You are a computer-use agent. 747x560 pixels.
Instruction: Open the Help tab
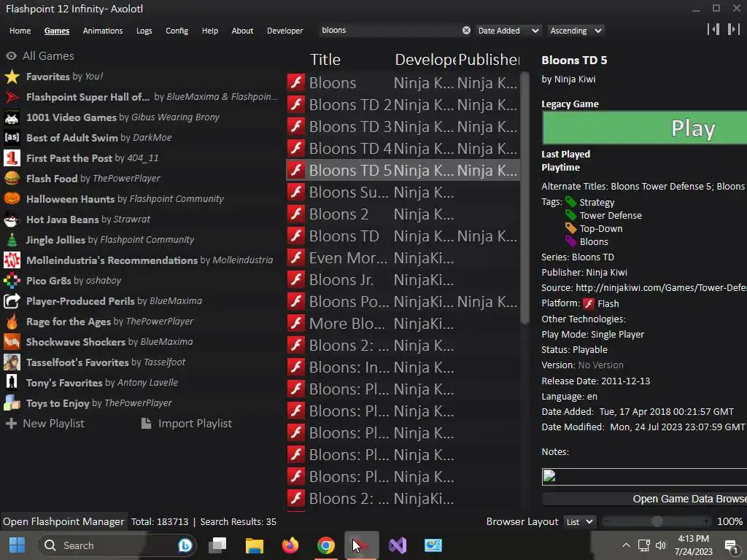tap(210, 31)
